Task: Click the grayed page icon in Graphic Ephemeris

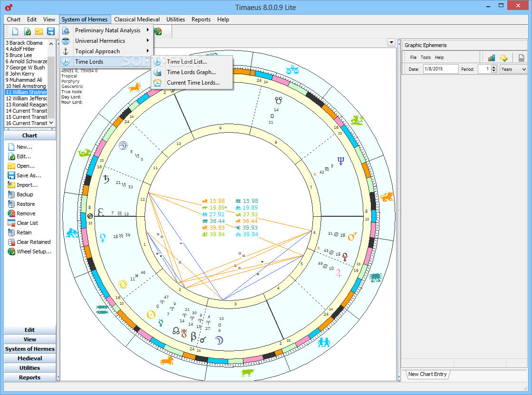Action: point(522,58)
